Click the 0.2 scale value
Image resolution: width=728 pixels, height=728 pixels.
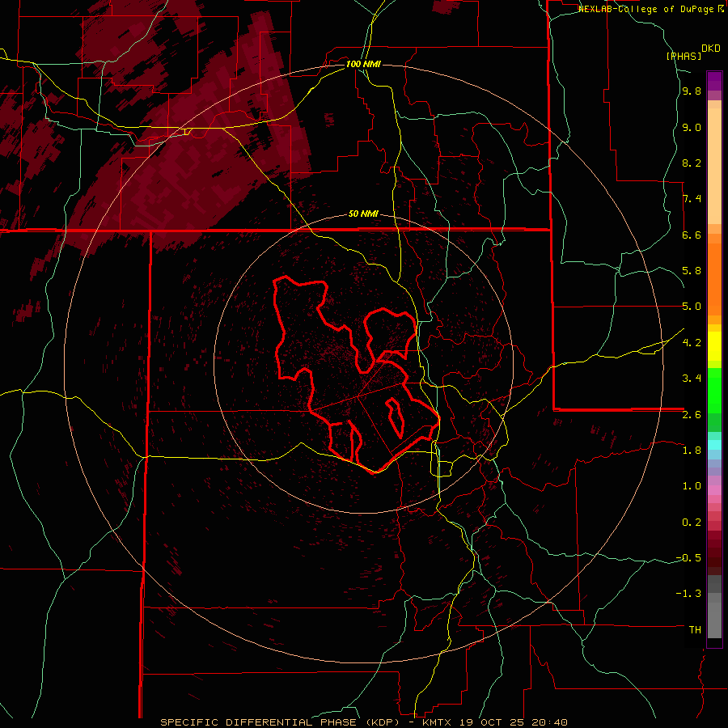[x=692, y=523]
